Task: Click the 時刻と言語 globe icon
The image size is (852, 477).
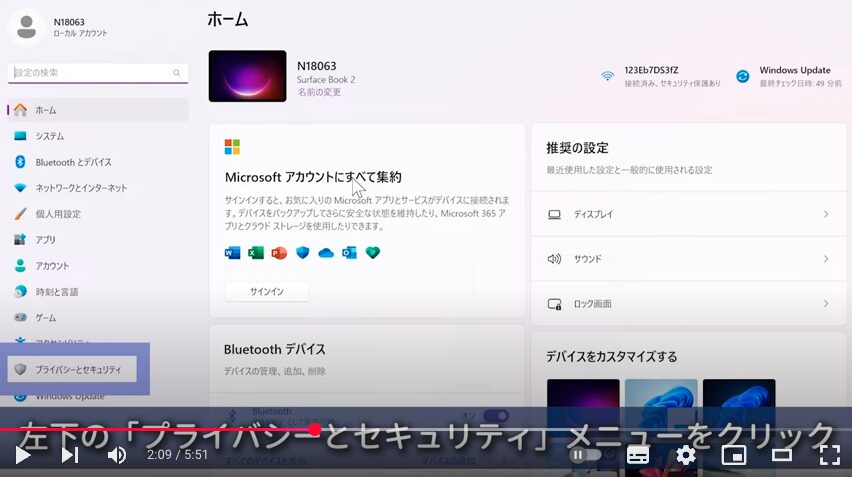Action: pyautogui.click(x=20, y=292)
